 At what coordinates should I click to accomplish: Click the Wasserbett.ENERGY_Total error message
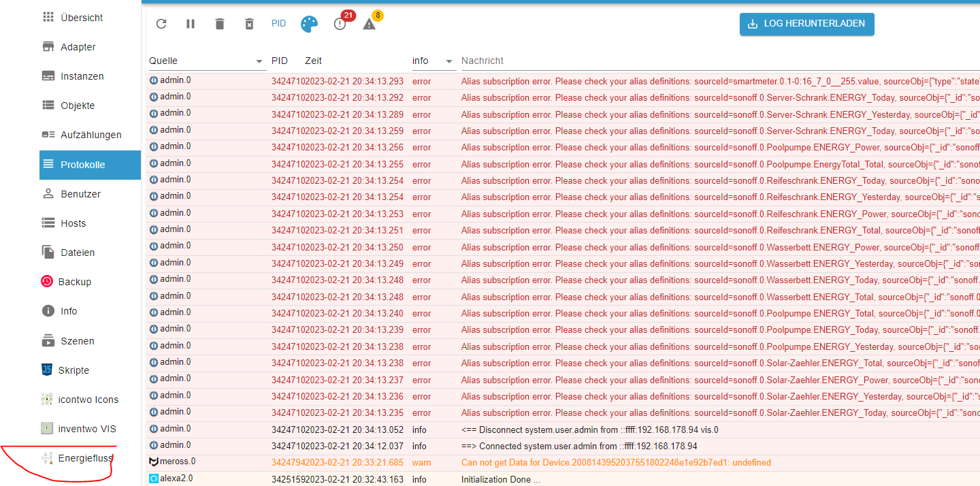click(721, 297)
